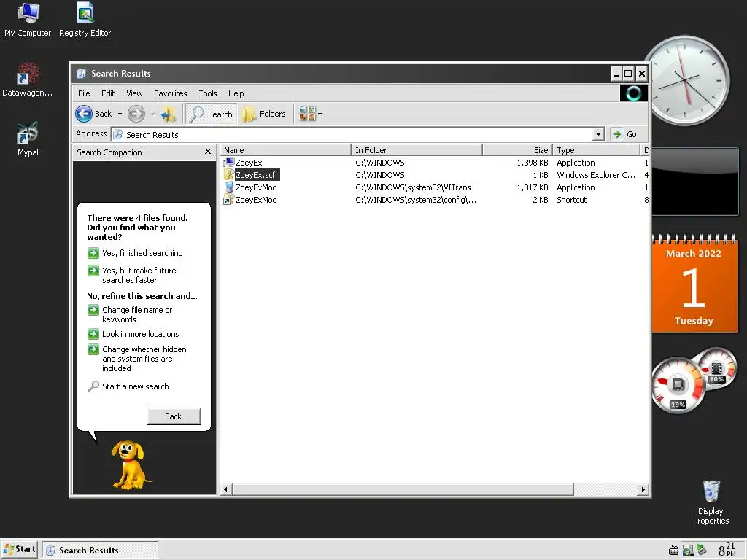Click the Address bar field
This screenshot has width=747, height=560.
(x=352, y=134)
